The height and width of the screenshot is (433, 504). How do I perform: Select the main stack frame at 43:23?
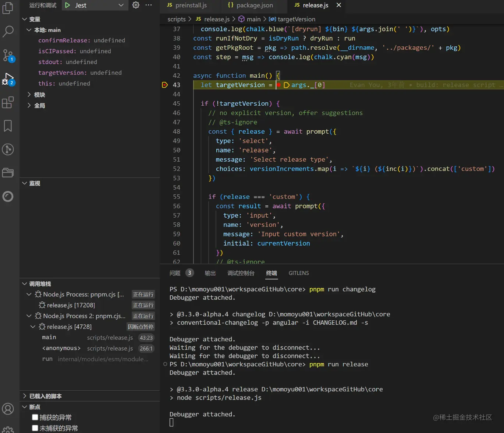(x=90, y=338)
